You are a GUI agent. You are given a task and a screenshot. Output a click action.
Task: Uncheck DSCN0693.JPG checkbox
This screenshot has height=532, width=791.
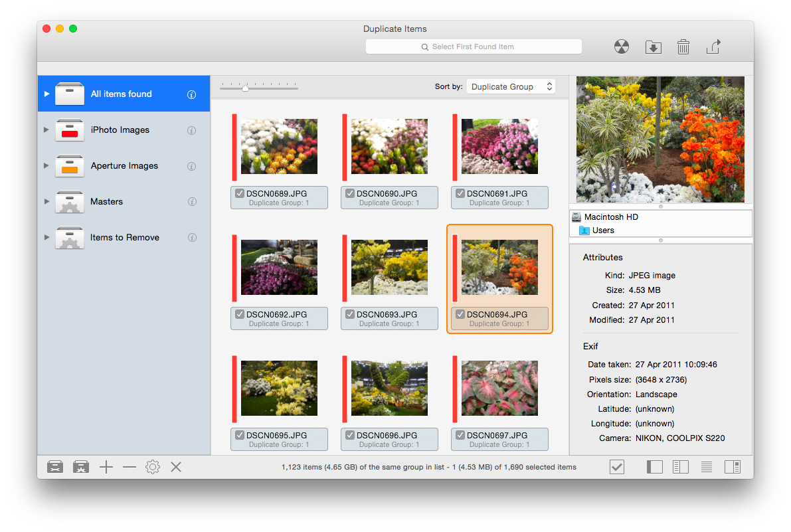tap(350, 314)
